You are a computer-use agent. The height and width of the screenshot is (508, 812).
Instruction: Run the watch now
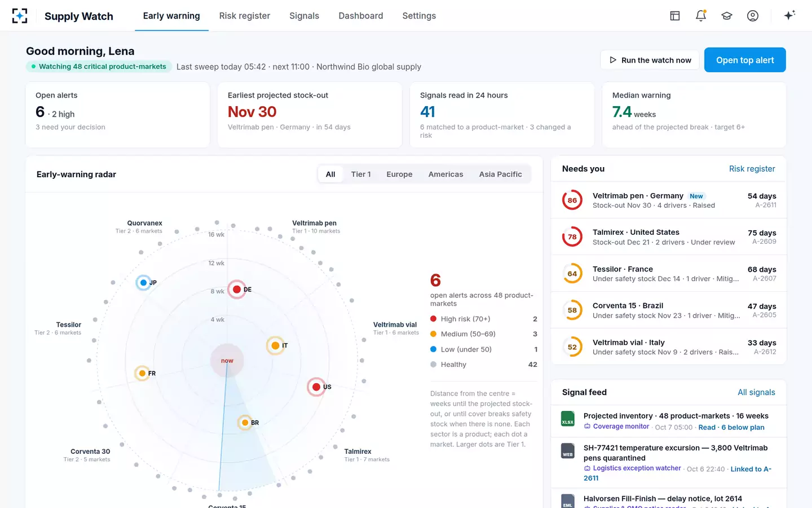pos(650,60)
